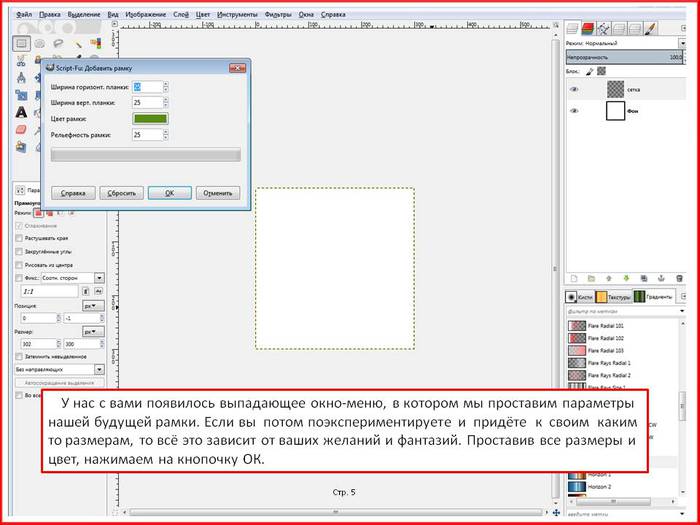
Task: Click layer Непрозрачность opacity slider
Action: 624,57
